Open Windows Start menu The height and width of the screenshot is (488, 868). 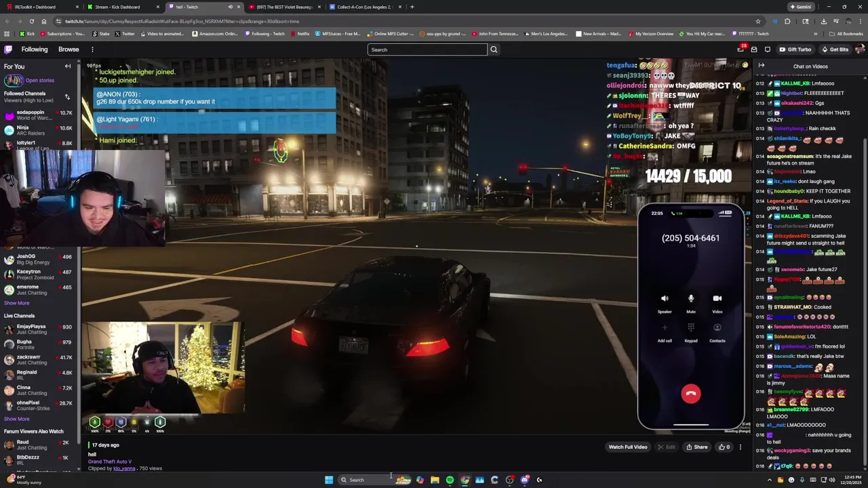pyautogui.click(x=329, y=480)
